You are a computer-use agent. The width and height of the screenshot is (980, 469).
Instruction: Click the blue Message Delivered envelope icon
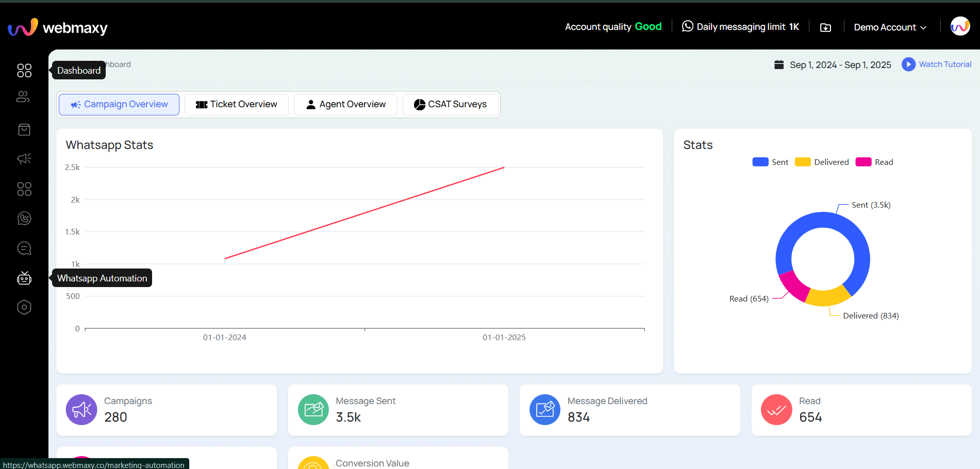click(x=545, y=410)
